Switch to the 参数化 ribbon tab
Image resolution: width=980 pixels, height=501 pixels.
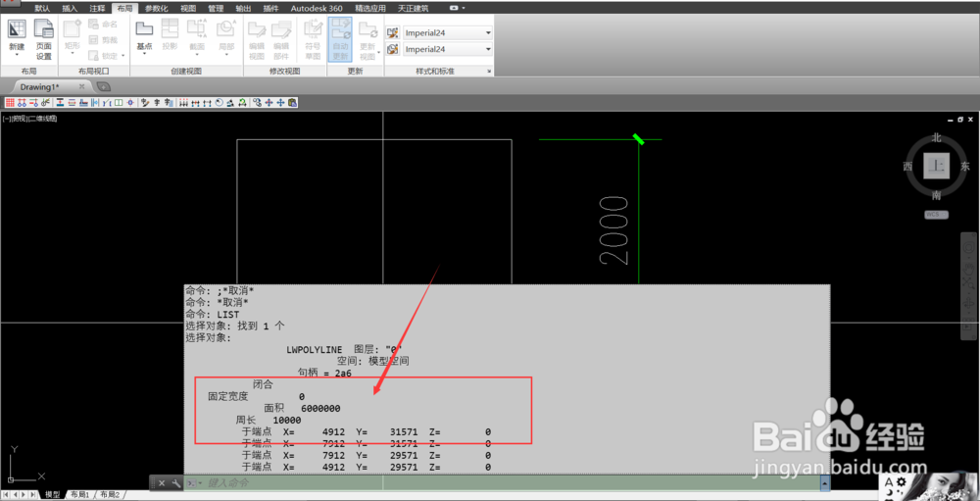(x=156, y=8)
